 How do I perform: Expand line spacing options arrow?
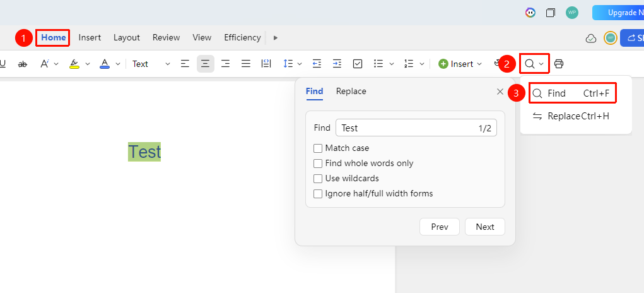click(300, 64)
